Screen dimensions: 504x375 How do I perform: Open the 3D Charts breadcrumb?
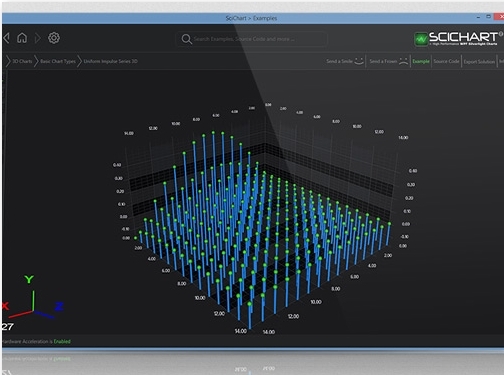22,61
